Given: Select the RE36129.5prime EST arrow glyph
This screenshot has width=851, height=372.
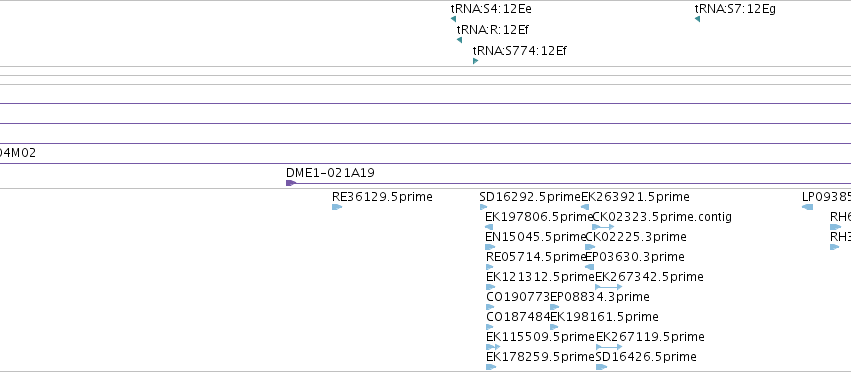Looking at the screenshot, I should (x=336, y=207).
